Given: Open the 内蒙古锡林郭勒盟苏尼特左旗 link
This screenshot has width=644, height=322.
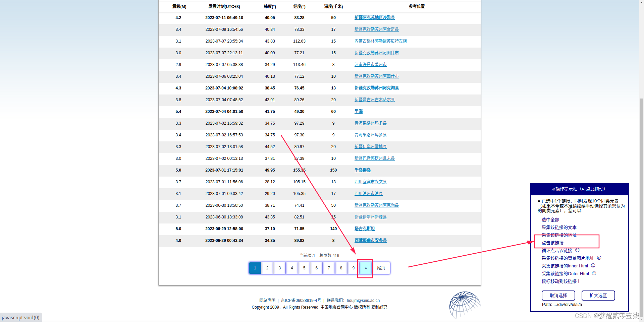Looking at the screenshot, I should [380, 41].
